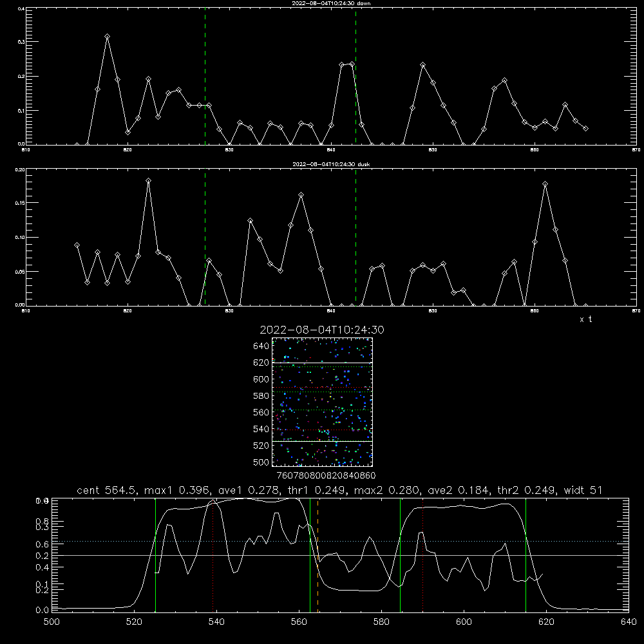
Task: Click the red dotted line near 539 in the bottom plot
Action: pyautogui.click(x=213, y=555)
